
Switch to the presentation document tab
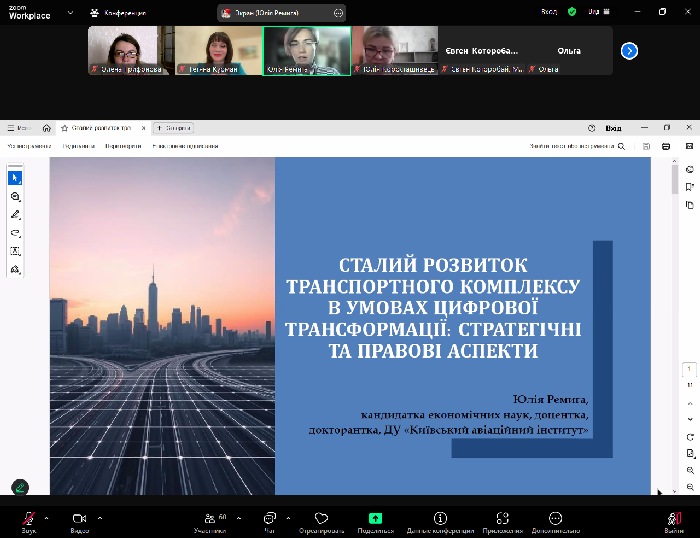101,128
